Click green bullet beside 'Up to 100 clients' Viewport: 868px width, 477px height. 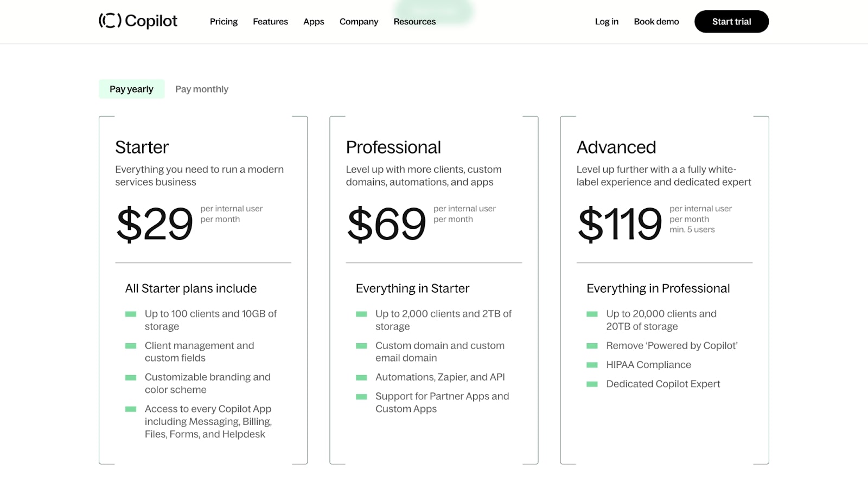[x=131, y=314]
